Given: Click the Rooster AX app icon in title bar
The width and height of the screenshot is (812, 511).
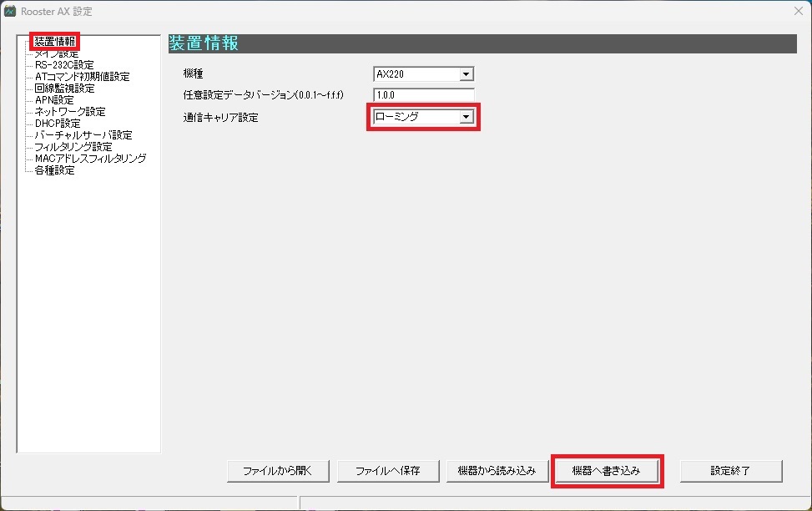Looking at the screenshot, I should pos(10,11).
